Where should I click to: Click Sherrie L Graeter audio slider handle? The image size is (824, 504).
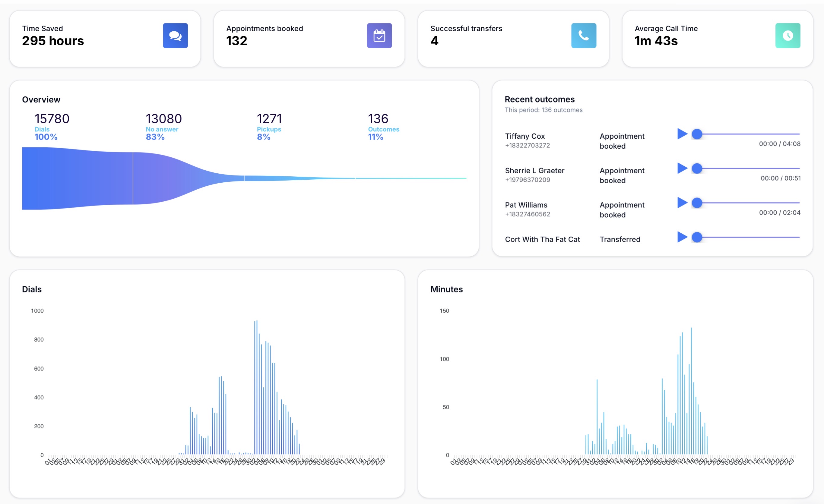697,169
